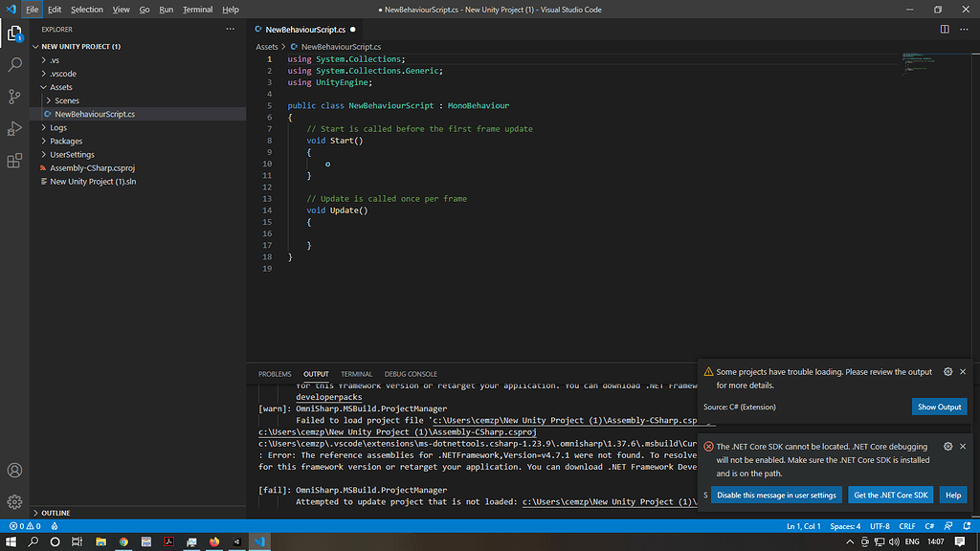Open the Run and Debug view
Screen dimensions: 980x551
coord(14,128)
